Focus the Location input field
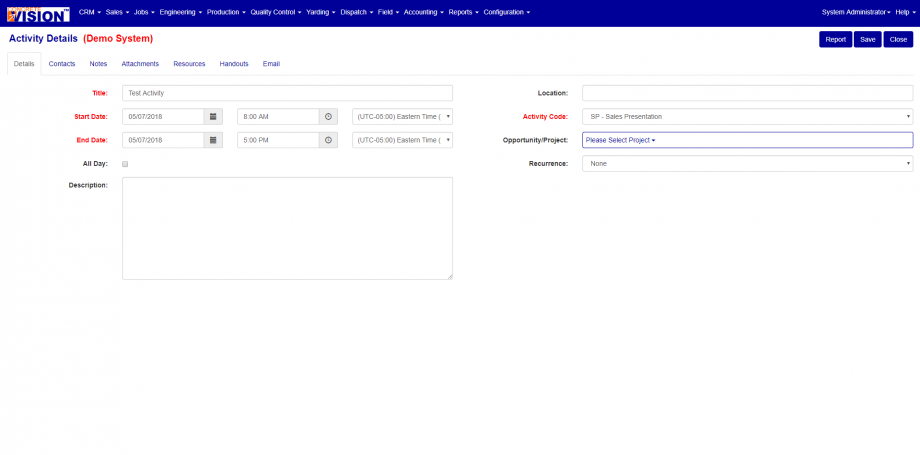Image resolution: width=920 pixels, height=455 pixels. [x=748, y=93]
